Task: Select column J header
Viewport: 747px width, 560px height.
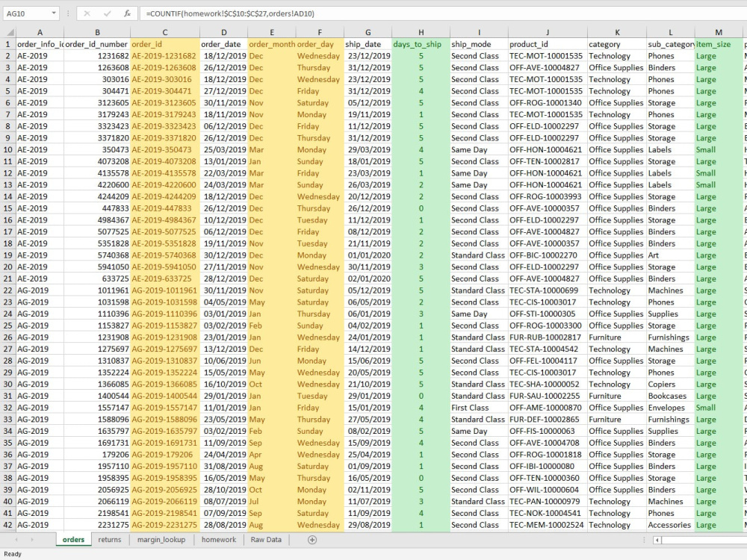Action: point(548,32)
